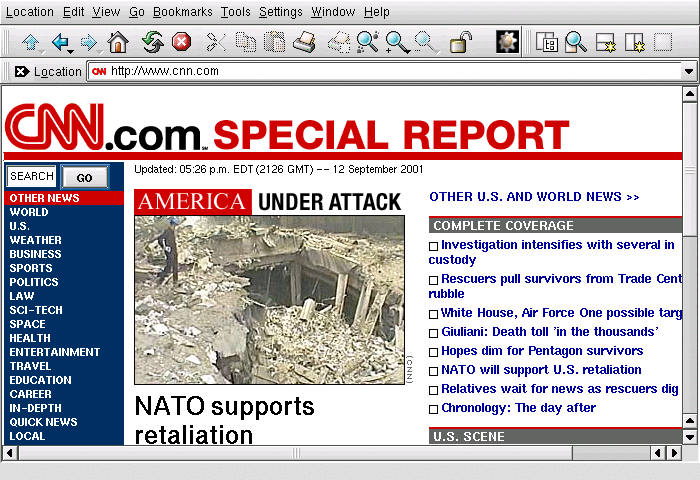
Task: Open 'Hopes dim for Pentagon survivors' story
Action: click(x=542, y=351)
